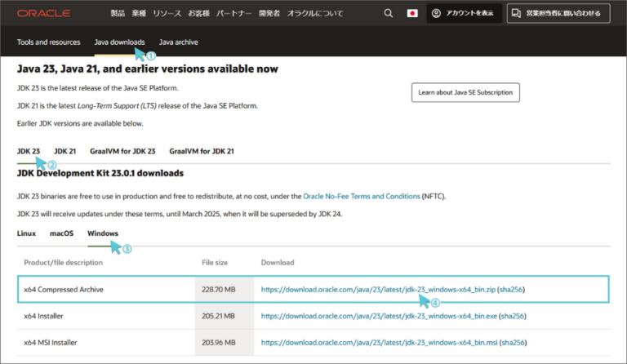Switch to the Java downloads tab

(119, 42)
